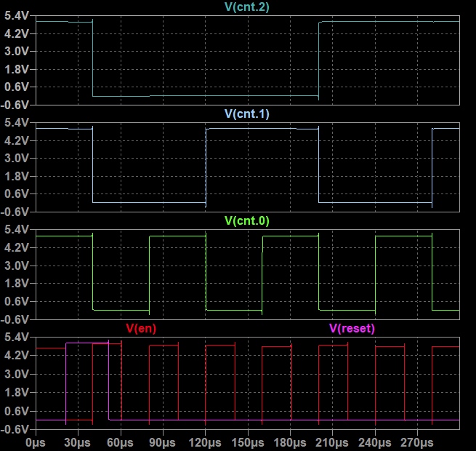Select the V(cnt.1) trace label

(247, 114)
